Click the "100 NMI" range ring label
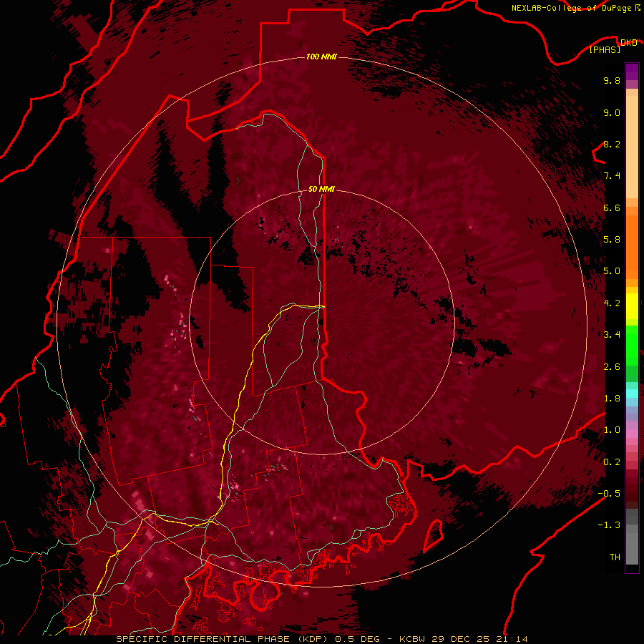The width and height of the screenshot is (644, 644). pyautogui.click(x=321, y=57)
